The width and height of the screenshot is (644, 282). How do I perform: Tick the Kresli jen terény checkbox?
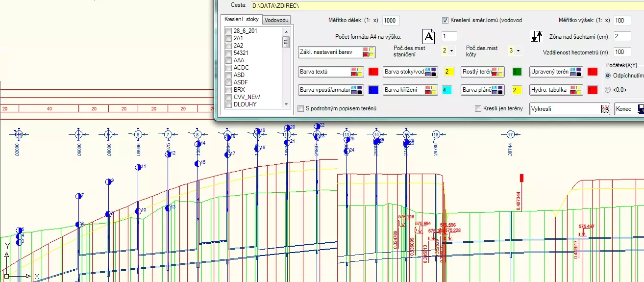pos(478,108)
